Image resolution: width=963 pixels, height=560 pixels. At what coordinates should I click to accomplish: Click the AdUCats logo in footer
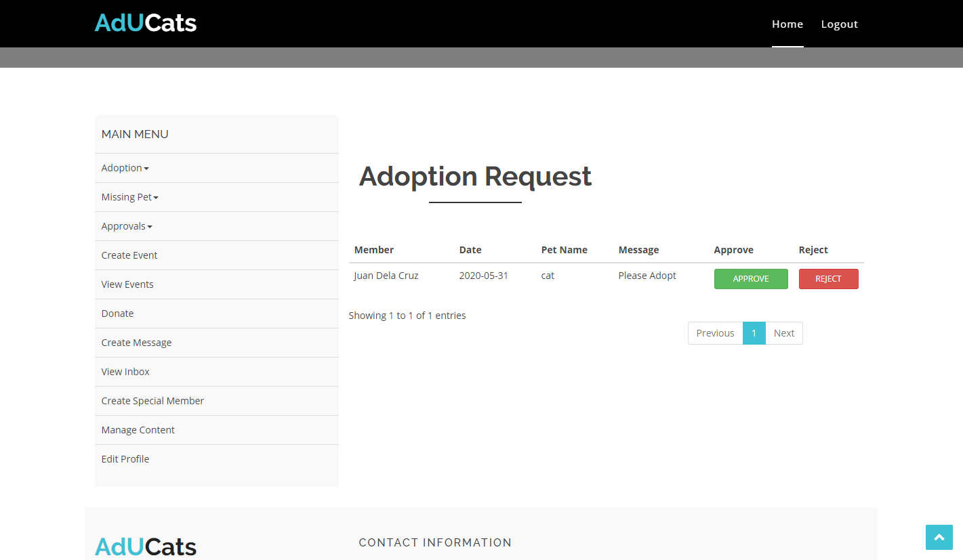[146, 546]
